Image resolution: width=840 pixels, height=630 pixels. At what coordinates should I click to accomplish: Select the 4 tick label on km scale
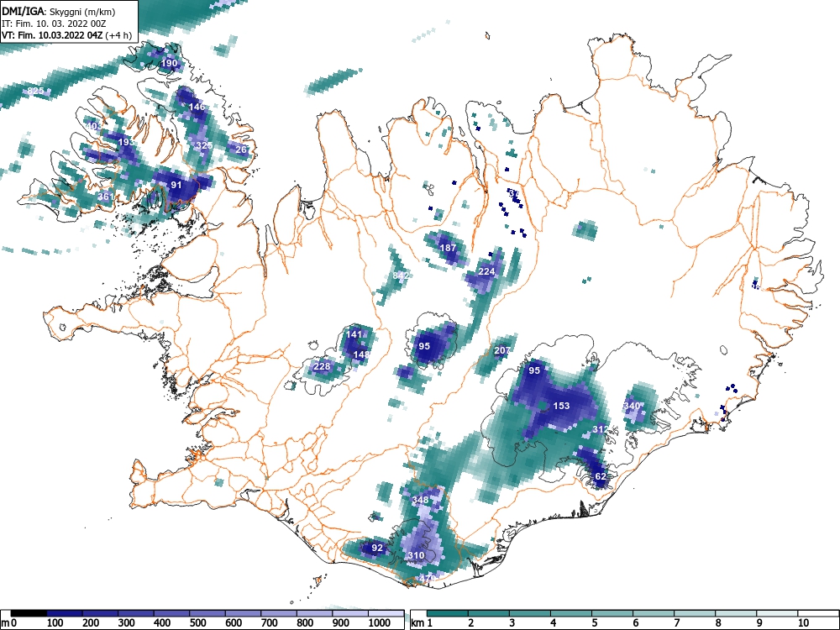pyautogui.click(x=553, y=623)
